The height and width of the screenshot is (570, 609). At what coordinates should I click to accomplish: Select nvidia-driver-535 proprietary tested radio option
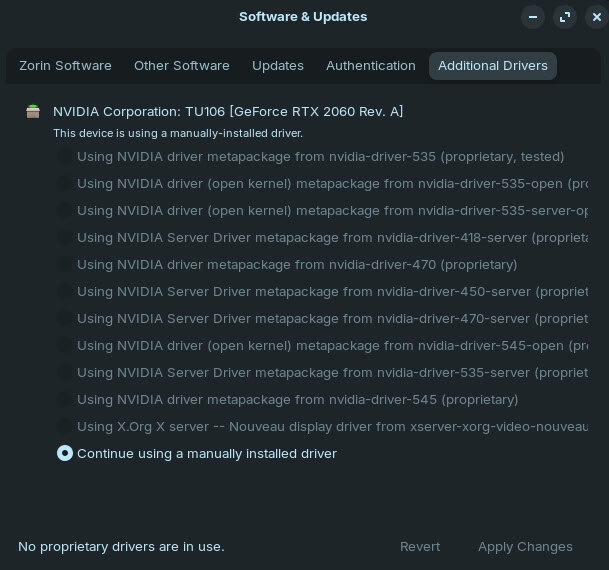pos(65,156)
